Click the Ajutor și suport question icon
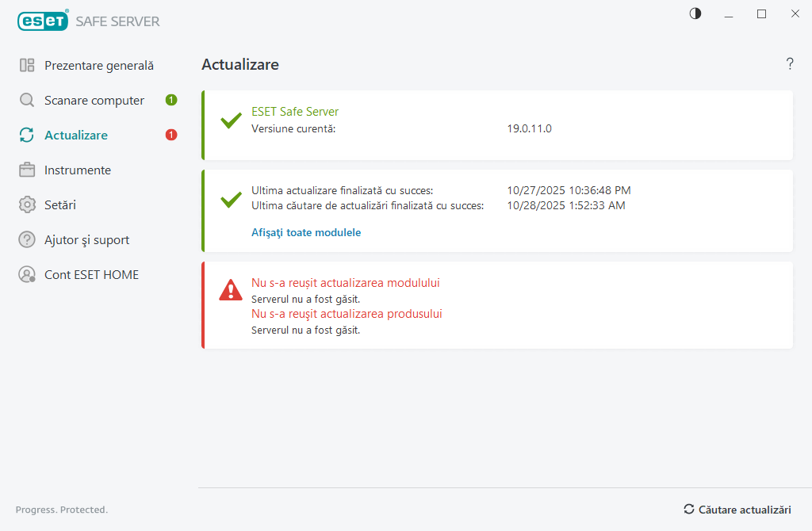The height and width of the screenshot is (531, 812). (27, 240)
